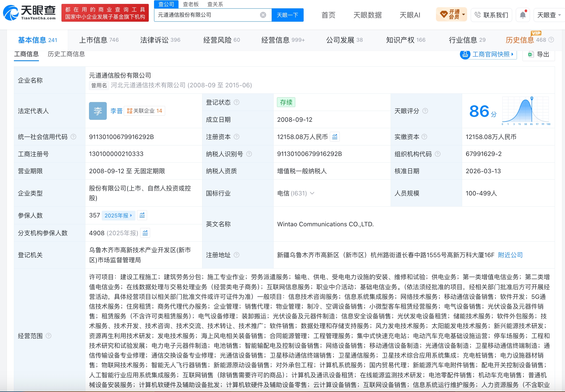Open the 天眼查 account dropdown

pyautogui.click(x=549, y=15)
